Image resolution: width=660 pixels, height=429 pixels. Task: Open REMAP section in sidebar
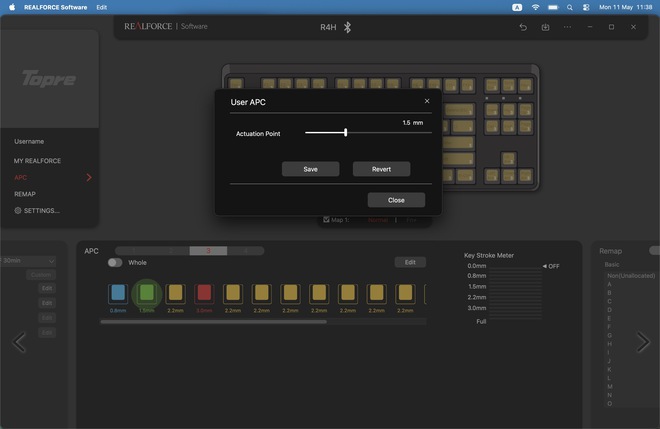point(25,194)
